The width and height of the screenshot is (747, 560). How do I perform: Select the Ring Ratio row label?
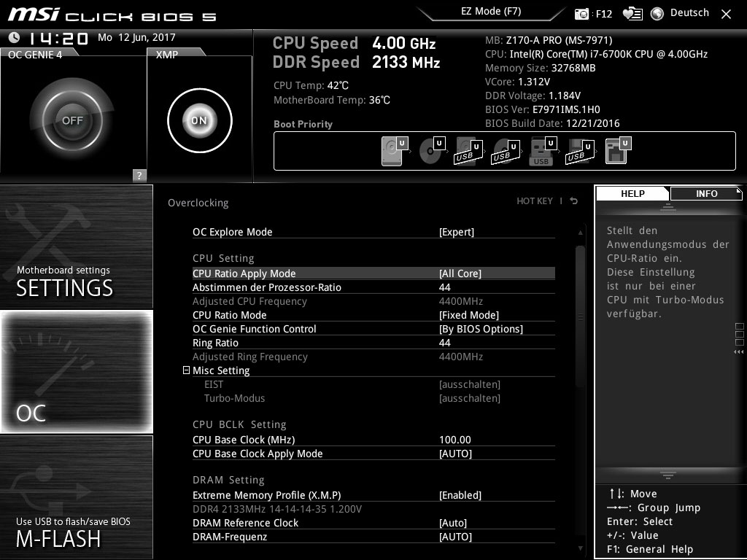[x=215, y=343]
